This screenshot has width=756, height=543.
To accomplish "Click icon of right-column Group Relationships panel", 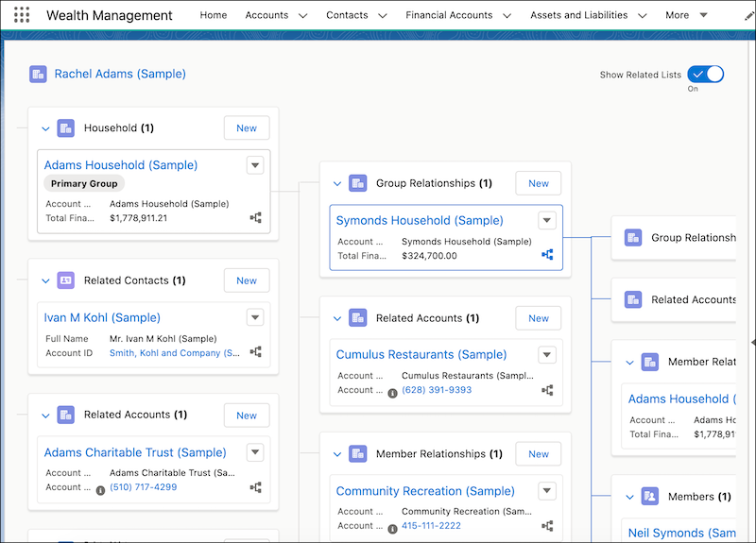I will click(x=633, y=238).
